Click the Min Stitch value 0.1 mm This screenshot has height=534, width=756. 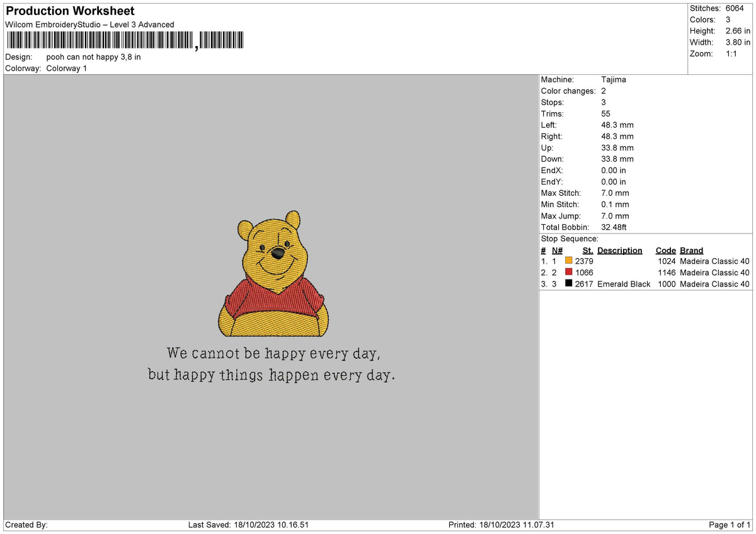pos(615,204)
